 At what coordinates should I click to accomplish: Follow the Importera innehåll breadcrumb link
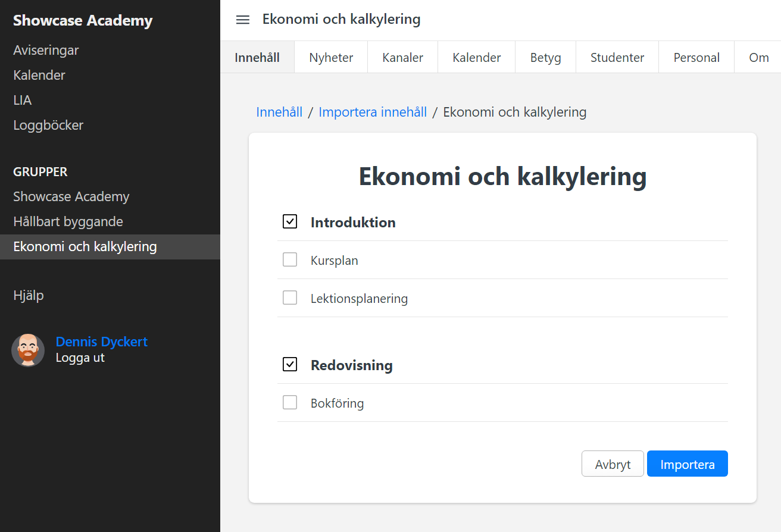tap(373, 112)
